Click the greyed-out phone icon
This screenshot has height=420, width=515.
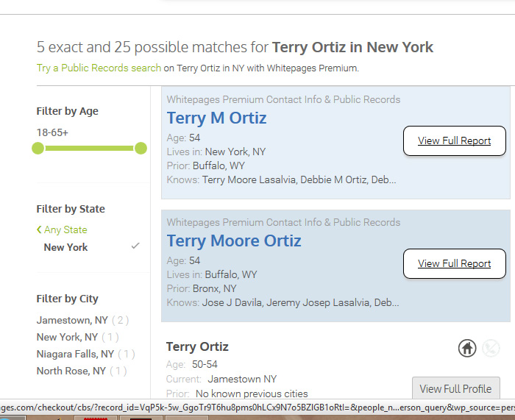(x=491, y=348)
